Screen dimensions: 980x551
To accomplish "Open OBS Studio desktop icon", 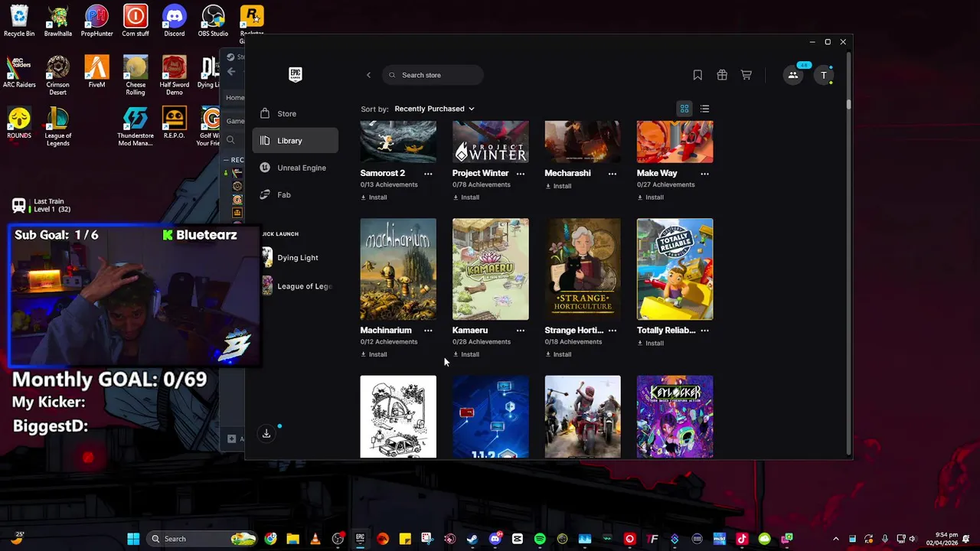I will pyautogui.click(x=213, y=21).
